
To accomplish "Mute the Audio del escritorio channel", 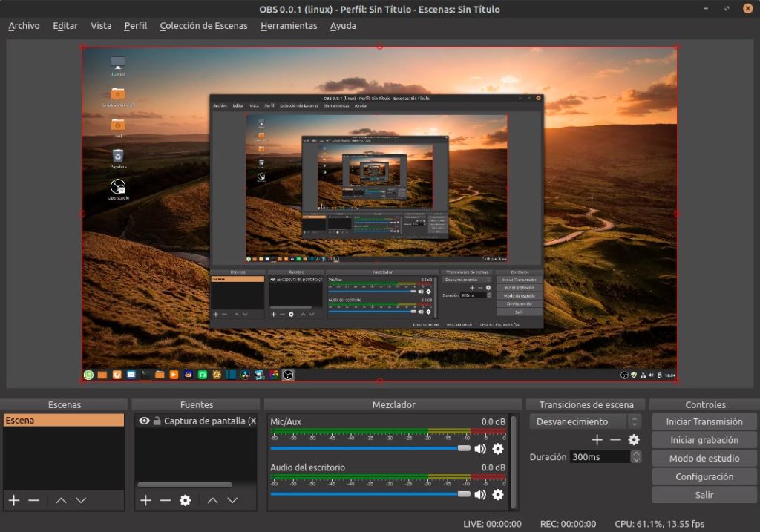I will point(480,494).
